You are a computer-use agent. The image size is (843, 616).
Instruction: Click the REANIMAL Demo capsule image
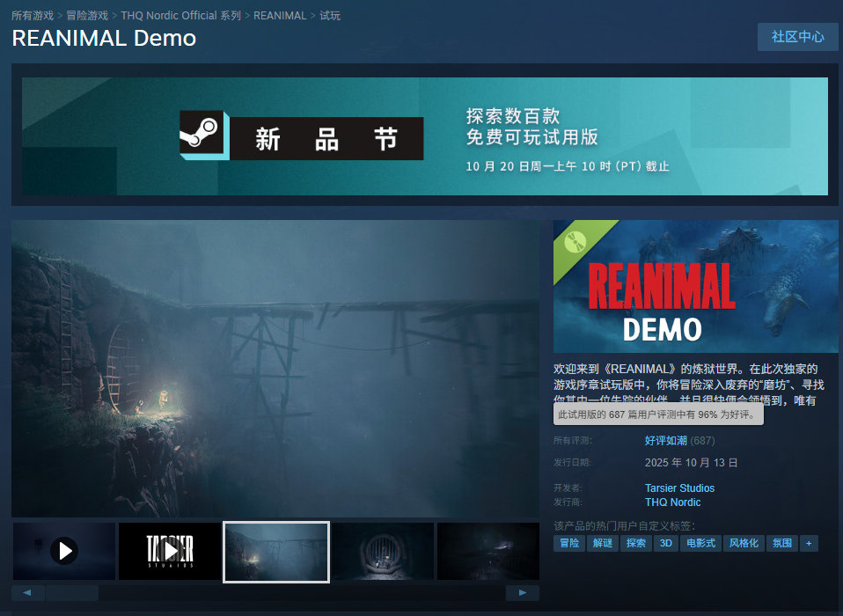696,286
